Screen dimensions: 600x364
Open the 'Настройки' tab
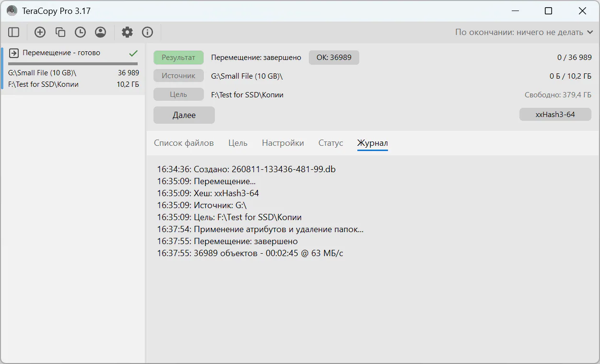[283, 143]
